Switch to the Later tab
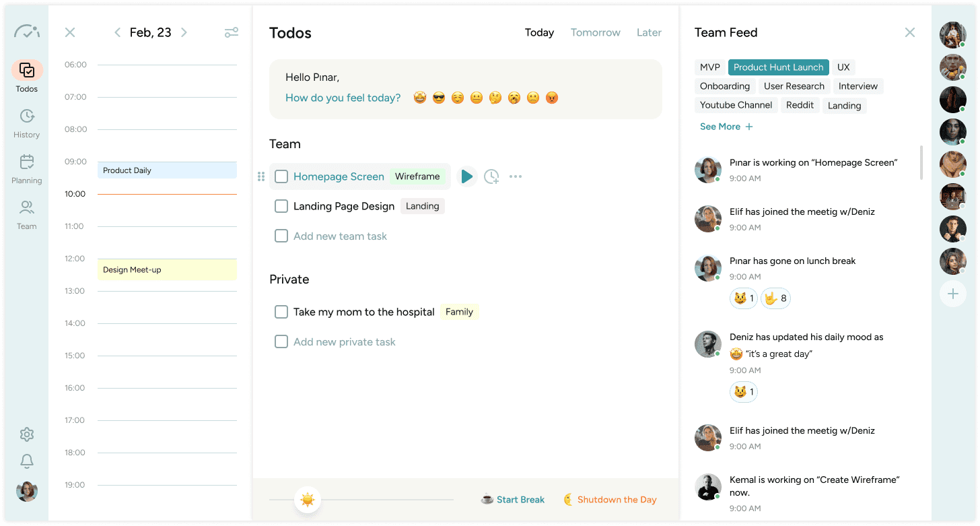Viewport: 980px width, 526px height. coord(649,32)
